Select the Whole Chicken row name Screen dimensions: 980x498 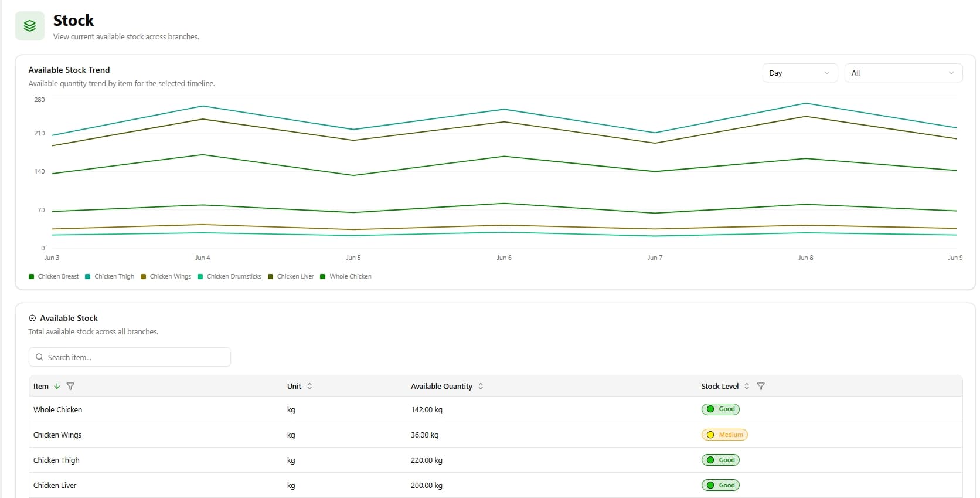click(57, 410)
